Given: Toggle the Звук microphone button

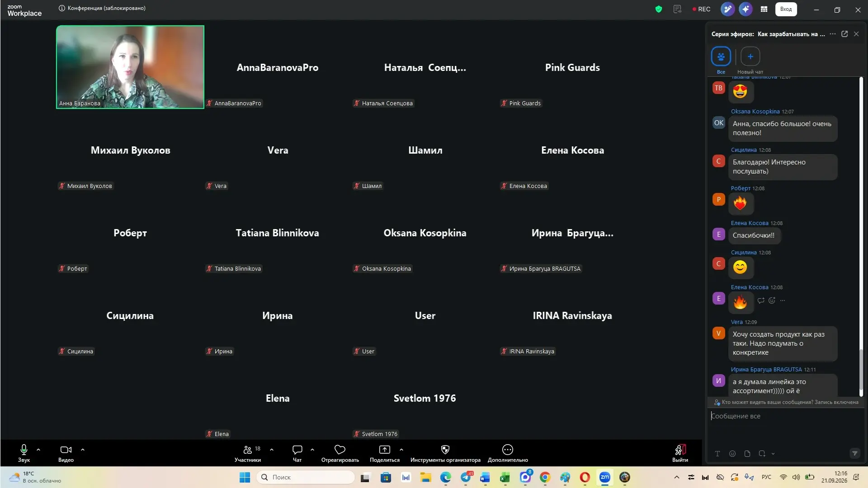Looking at the screenshot, I should pyautogui.click(x=24, y=453).
